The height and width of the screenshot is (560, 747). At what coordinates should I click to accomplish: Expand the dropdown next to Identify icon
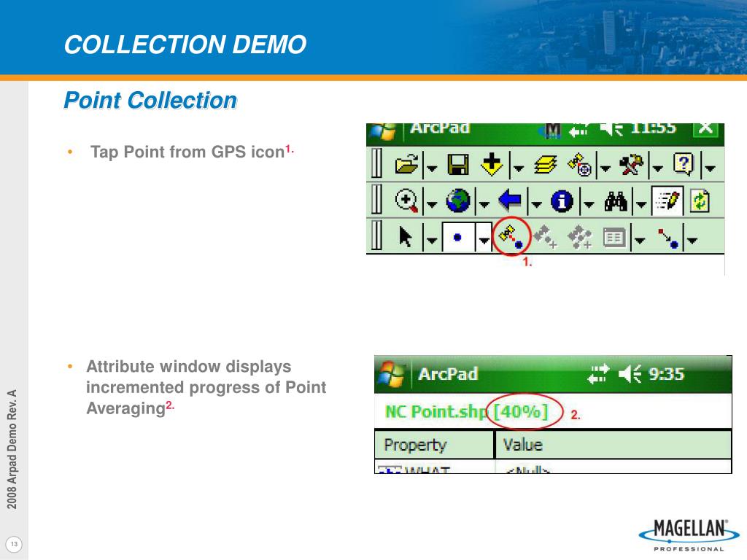coord(589,204)
